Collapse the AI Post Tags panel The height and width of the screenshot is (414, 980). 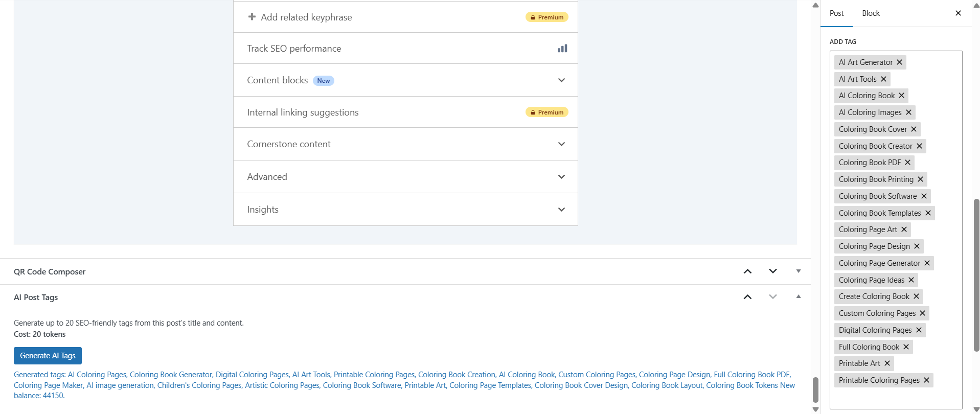[798, 297]
